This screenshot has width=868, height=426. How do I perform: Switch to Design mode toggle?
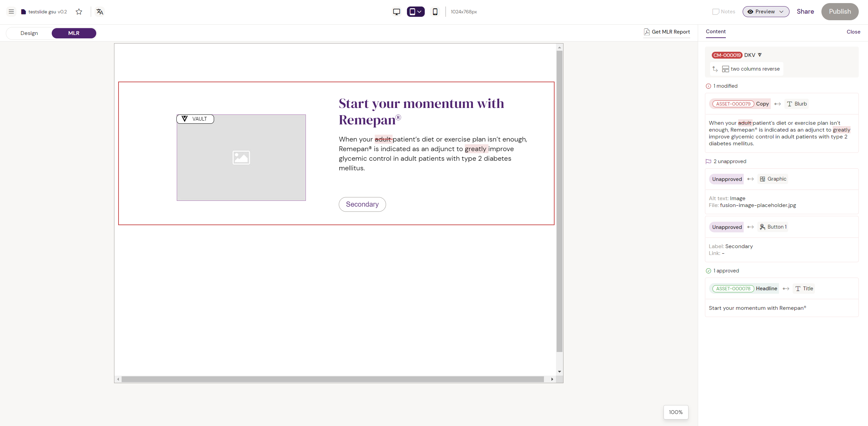[29, 33]
